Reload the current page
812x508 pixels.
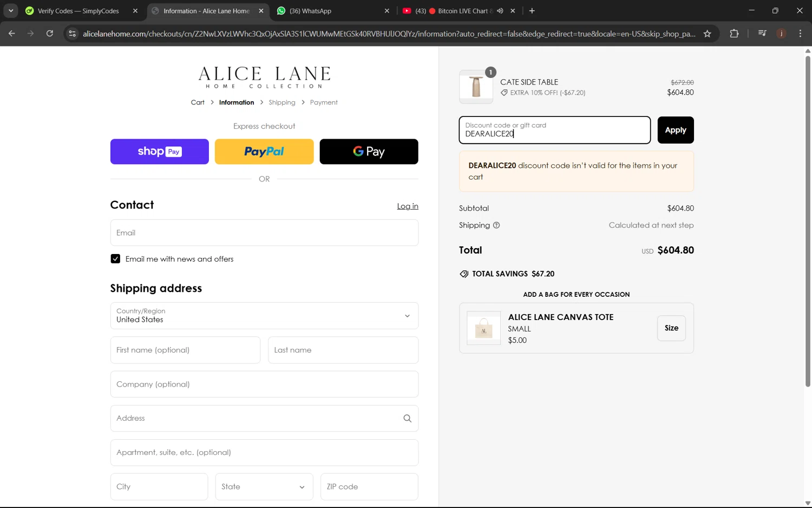click(49, 34)
